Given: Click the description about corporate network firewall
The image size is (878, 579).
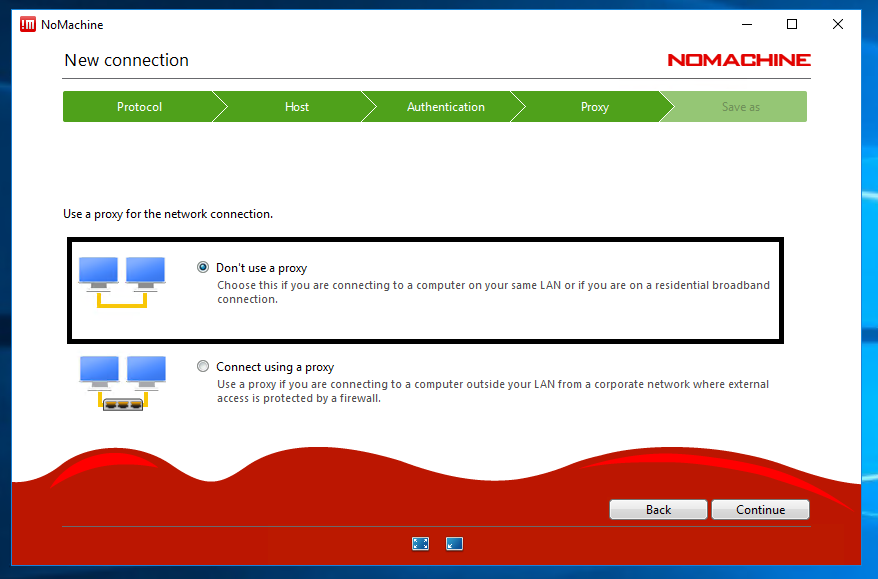Looking at the screenshot, I should click(493, 391).
